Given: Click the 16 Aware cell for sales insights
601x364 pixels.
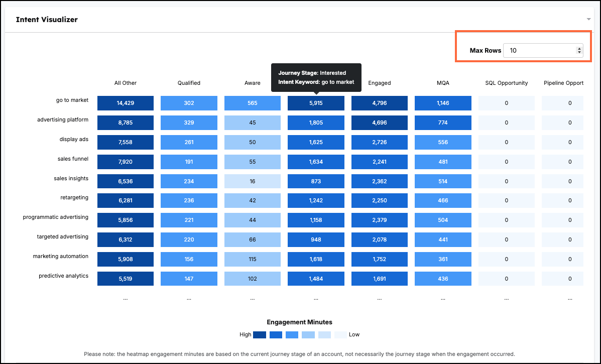Looking at the screenshot, I should click(252, 181).
